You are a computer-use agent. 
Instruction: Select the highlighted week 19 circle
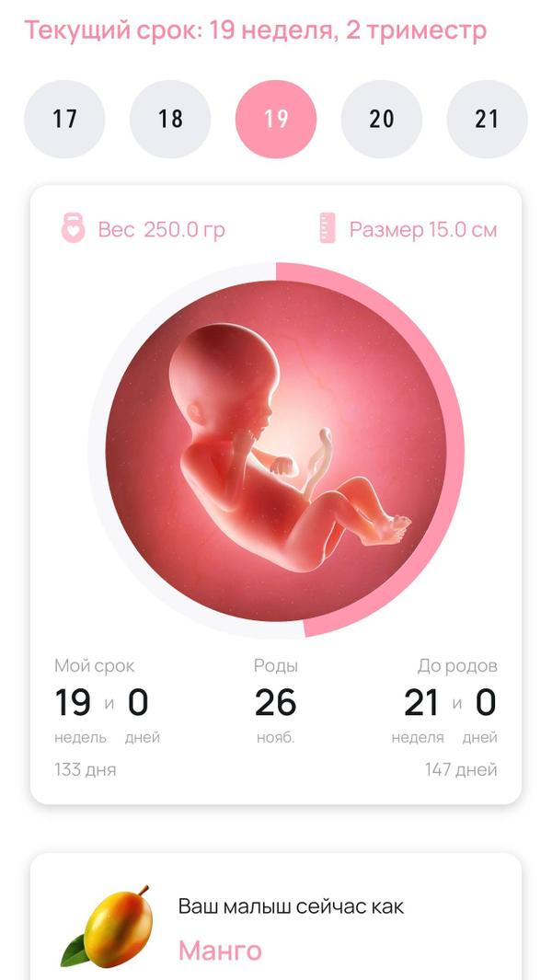point(276,119)
